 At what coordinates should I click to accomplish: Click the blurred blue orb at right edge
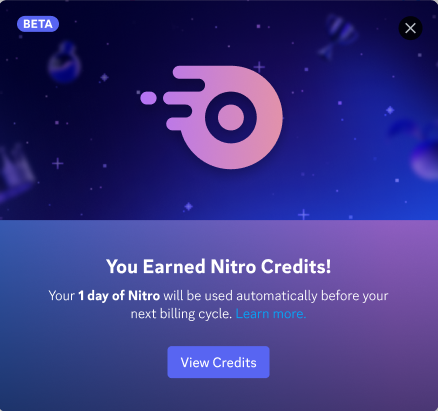424,159
